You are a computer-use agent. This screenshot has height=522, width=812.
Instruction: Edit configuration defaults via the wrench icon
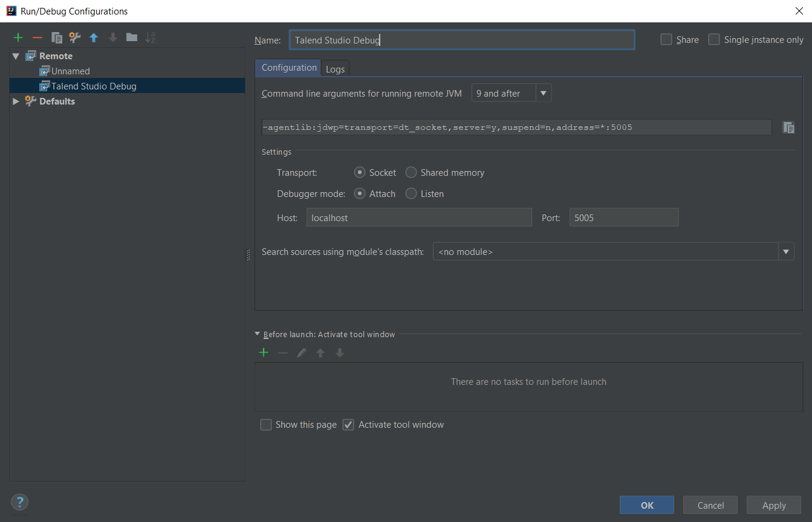pos(74,37)
